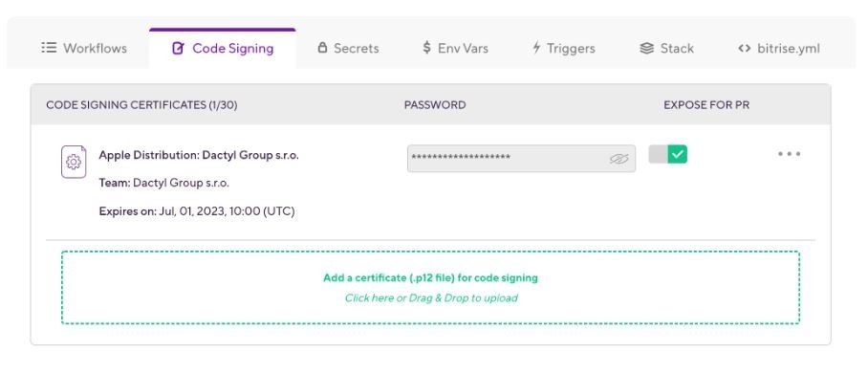868x374 pixels.
Task: Reveal password with crossed-eye icon
Action: (618, 159)
